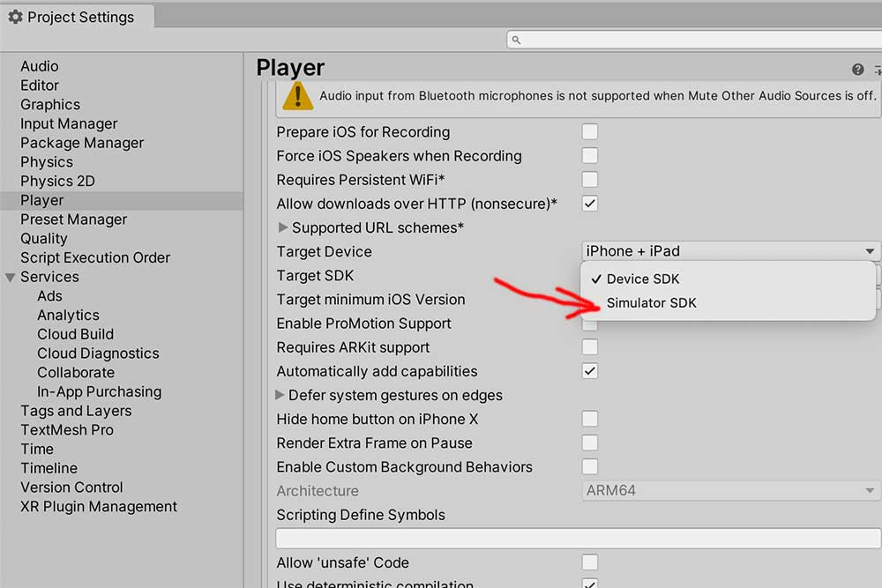Open Cloud Build service settings
Viewport: 882px width, 588px height.
click(x=75, y=334)
